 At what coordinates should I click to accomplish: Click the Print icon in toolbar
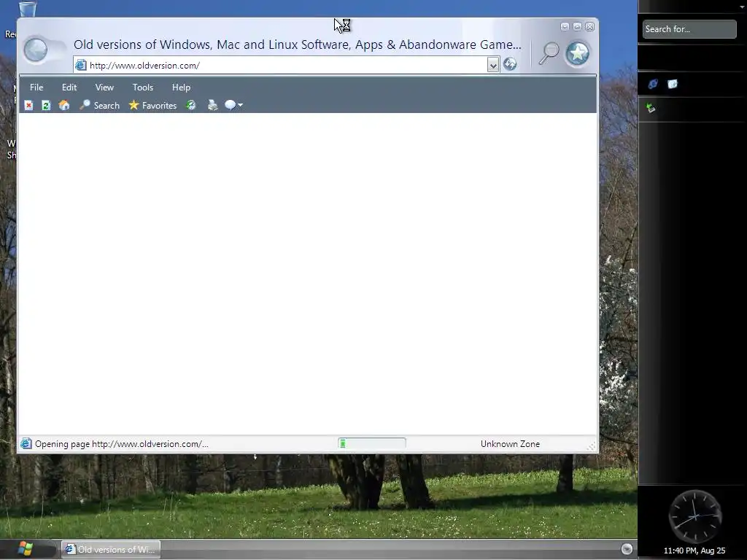click(x=212, y=105)
